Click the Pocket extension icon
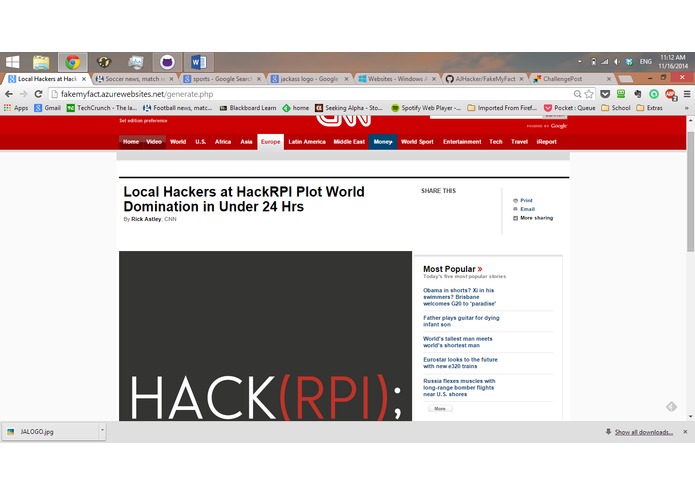695x494 pixels. click(605, 94)
